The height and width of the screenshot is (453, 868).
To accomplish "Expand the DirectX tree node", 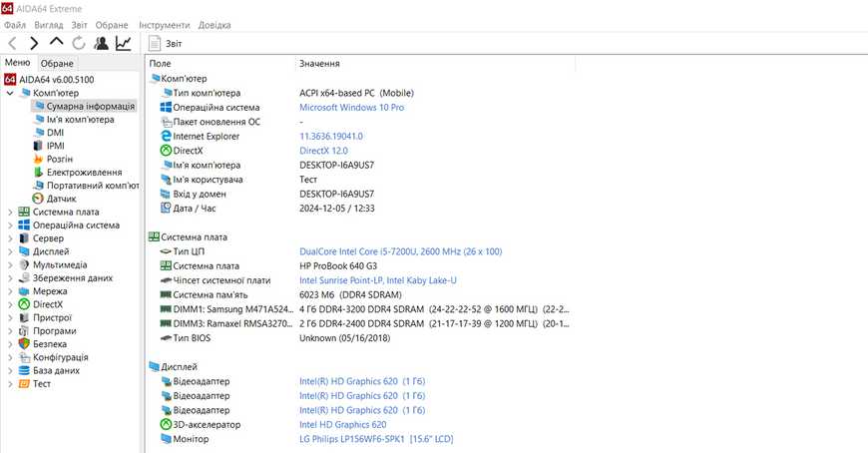I will [x=10, y=304].
